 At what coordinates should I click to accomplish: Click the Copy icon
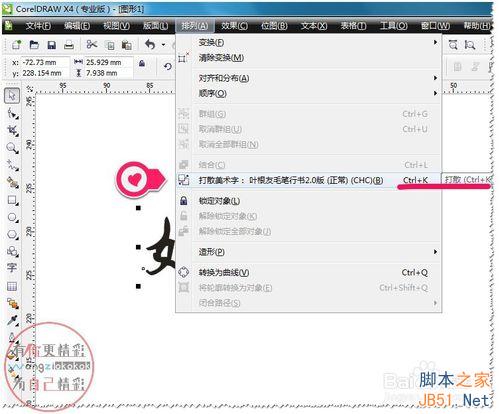(110, 45)
